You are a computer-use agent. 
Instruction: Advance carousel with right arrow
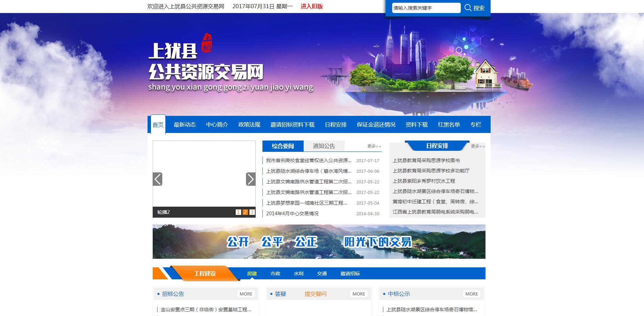coord(250,179)
